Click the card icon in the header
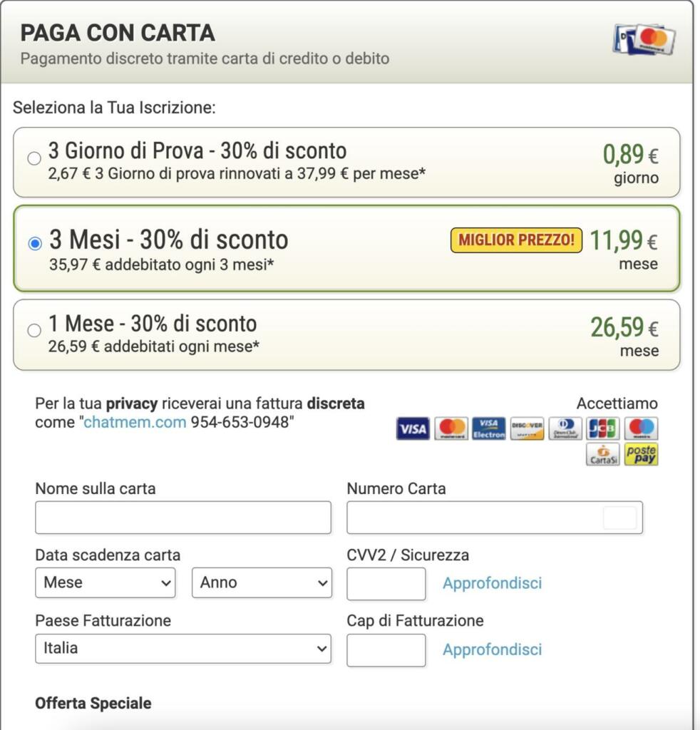 pyautogui.click(x=645, y=40)
